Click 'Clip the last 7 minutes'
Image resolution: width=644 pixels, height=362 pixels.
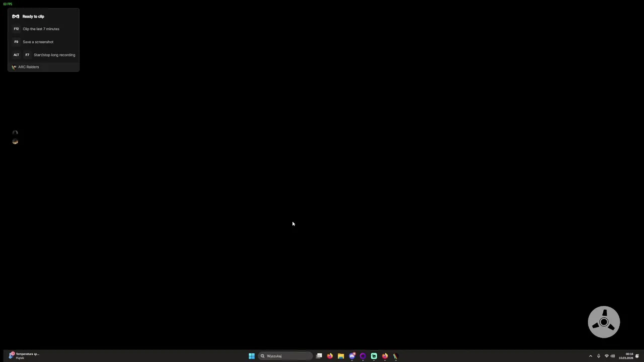click(41, 29)
